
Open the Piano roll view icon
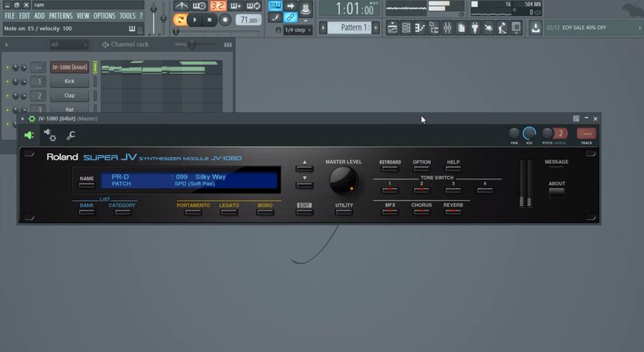(x=420, y=27)
